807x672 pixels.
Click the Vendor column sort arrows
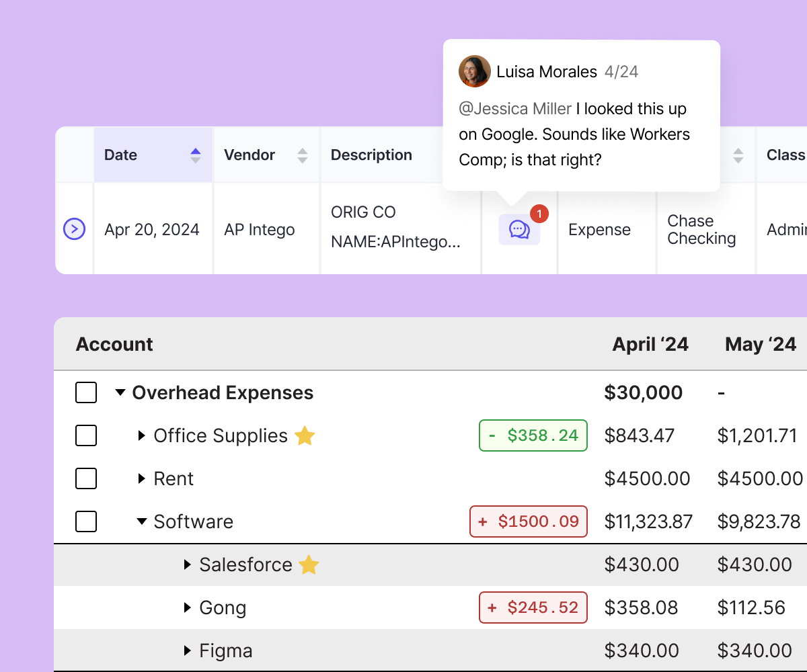(x=303, y=155)
